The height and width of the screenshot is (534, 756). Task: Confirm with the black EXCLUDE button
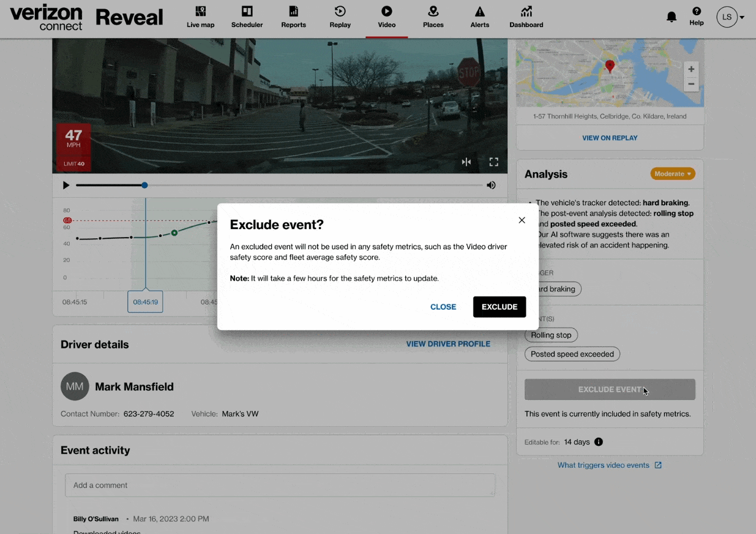(499, 307)
